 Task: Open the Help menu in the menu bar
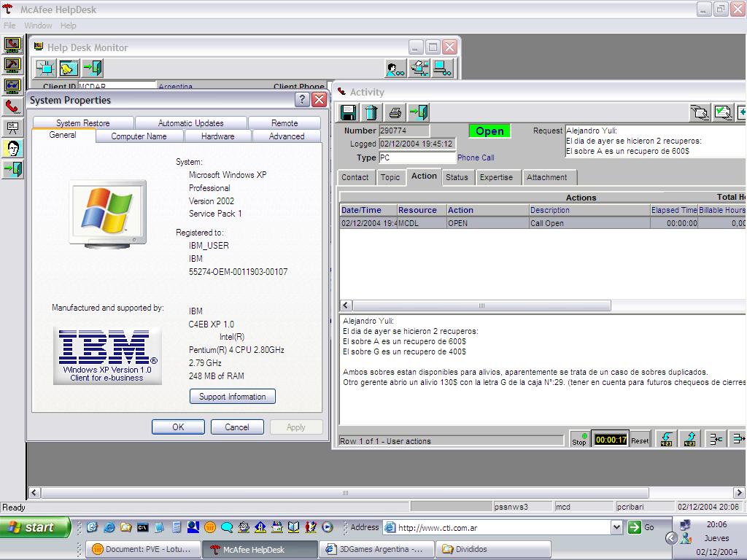click(x=68, y=26)
